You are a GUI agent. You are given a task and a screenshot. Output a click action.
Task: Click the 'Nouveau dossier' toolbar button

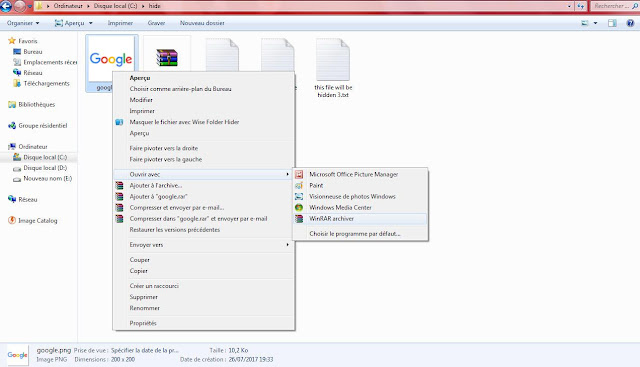click(202, 23)
